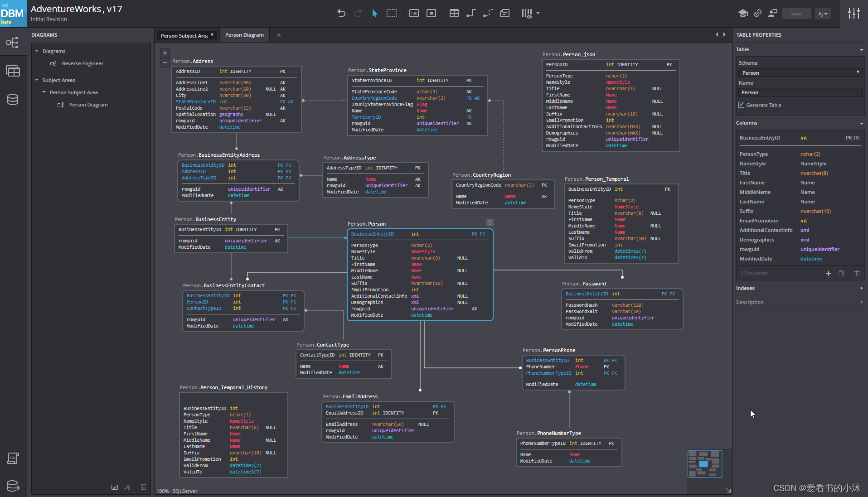
Task: Select Demographics column in properties
Action: (x=800, y=240)
